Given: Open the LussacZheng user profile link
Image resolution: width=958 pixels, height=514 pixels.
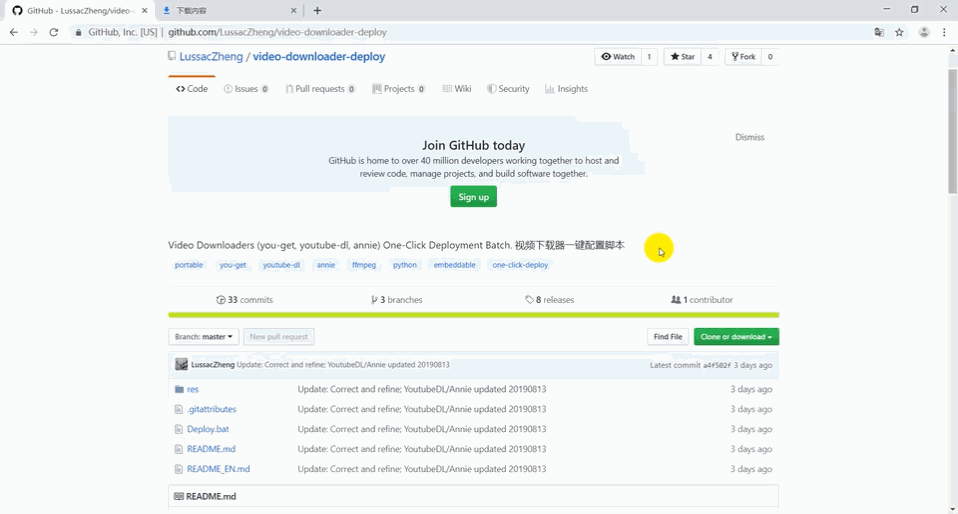Looking at the screenshot, I should [x=211, y=56].
